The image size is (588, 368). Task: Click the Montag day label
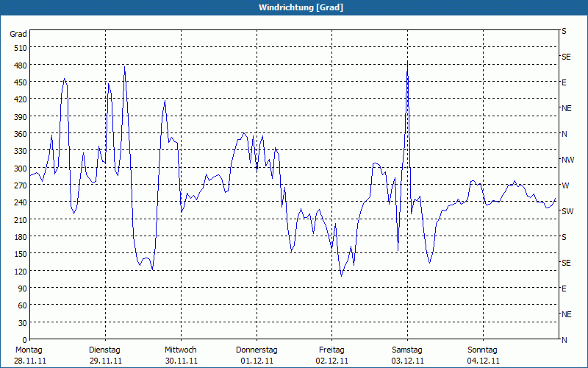point(29,350)
